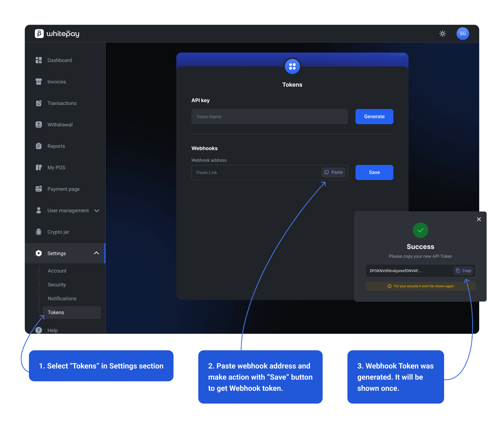Image resolution: width=504 pixels, height=423 pixels.
Task: Click the Withdrawal upload icon
Action: (39, 125)
